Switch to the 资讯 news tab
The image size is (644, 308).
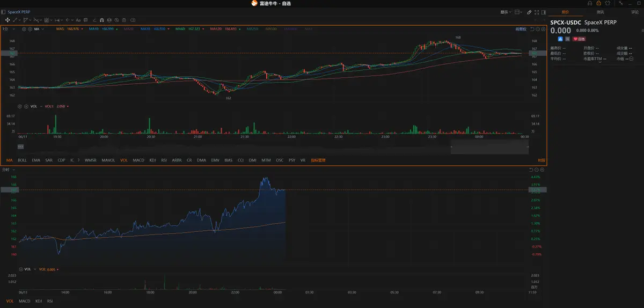tap(600, 12)
